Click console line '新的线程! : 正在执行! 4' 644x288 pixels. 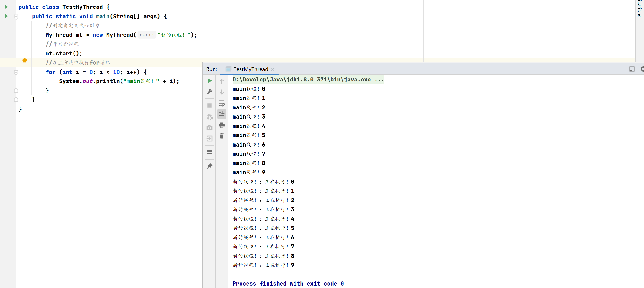tap(263, 219)
